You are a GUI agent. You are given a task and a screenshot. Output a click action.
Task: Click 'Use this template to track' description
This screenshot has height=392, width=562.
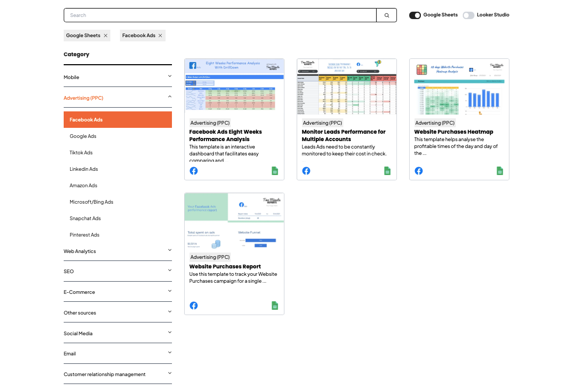click(x=233, y=278)
